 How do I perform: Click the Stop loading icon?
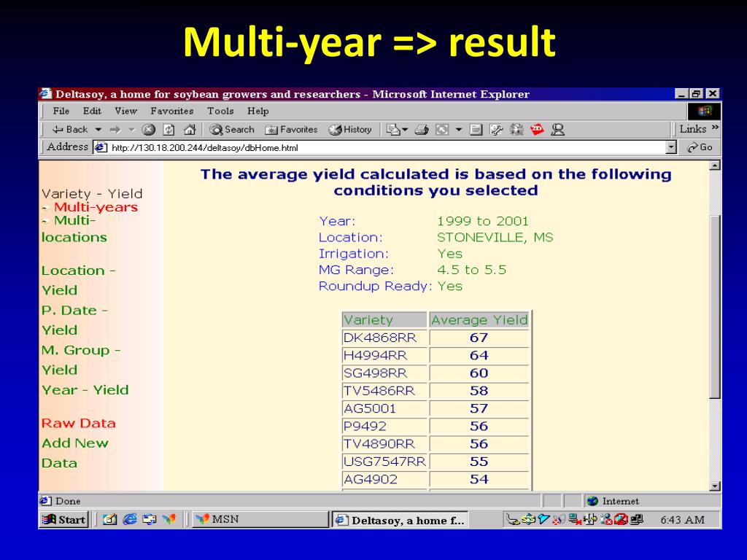pyautogui.click(x=149, y=130)
